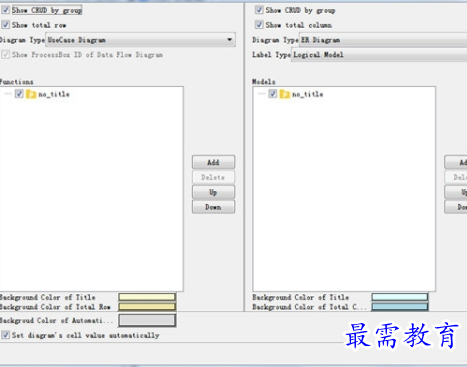Pick Functions Background Color of Title swatch
The width and height of the screenshot is (467, 367).
coord(147,297)
